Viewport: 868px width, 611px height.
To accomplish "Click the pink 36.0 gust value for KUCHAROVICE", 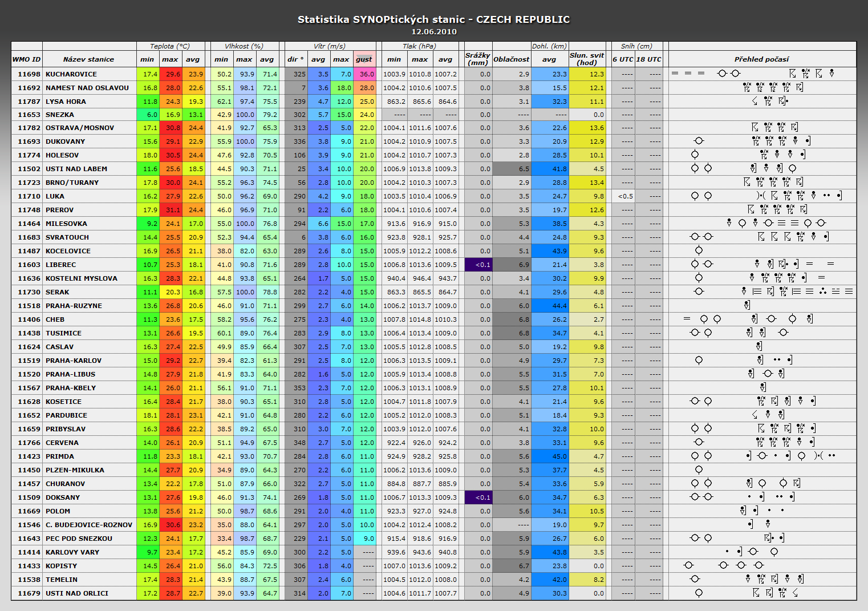I will coord(364,74).
